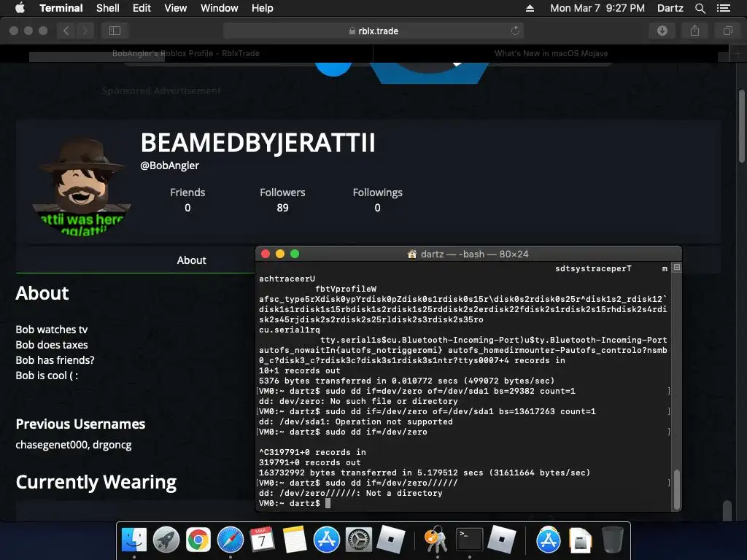
Task: Show Safari downloads
Action: pos(662,31)
